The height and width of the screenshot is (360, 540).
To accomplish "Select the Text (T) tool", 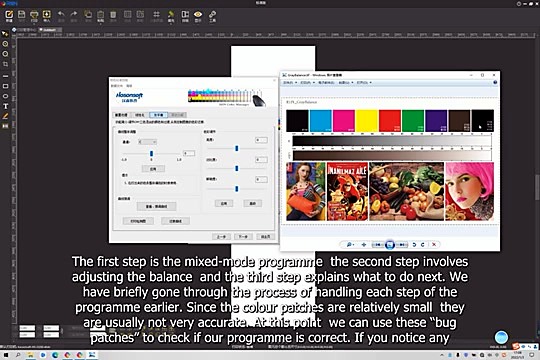I will [5, 106].
